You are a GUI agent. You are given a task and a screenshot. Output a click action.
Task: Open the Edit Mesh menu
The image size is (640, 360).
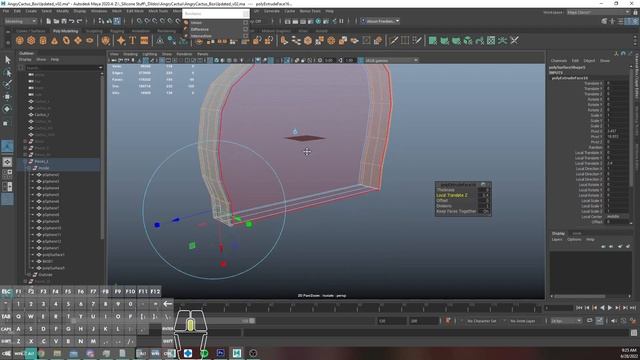135,11
